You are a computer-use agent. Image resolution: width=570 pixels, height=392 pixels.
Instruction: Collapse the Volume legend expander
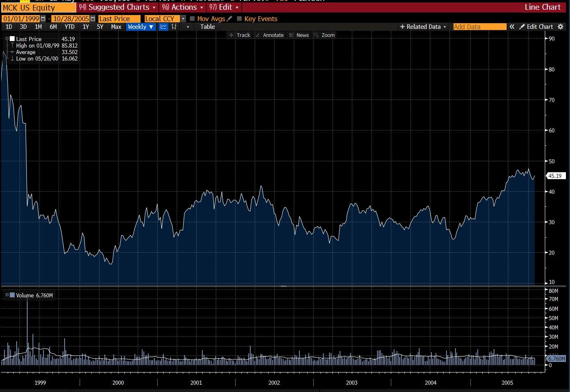[x=7, y=295]
